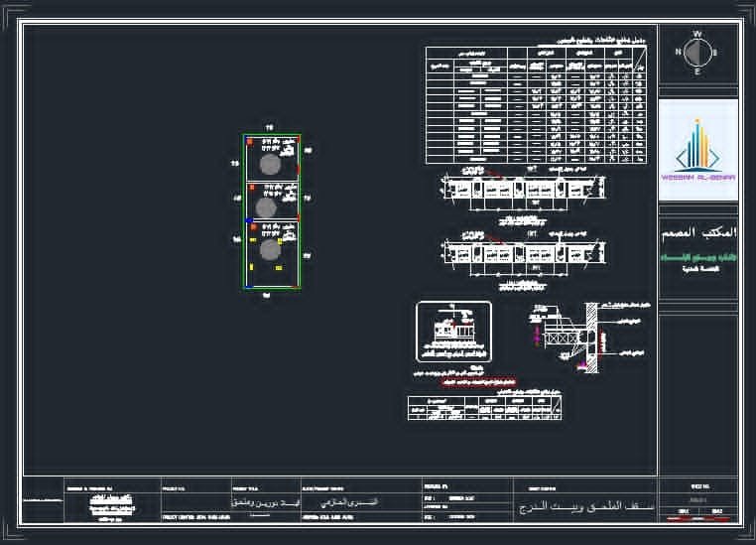The width and height of the screenshot is (756, 545).
Task: Click the gray circle in the top plan room
Action: coord(270,164)
